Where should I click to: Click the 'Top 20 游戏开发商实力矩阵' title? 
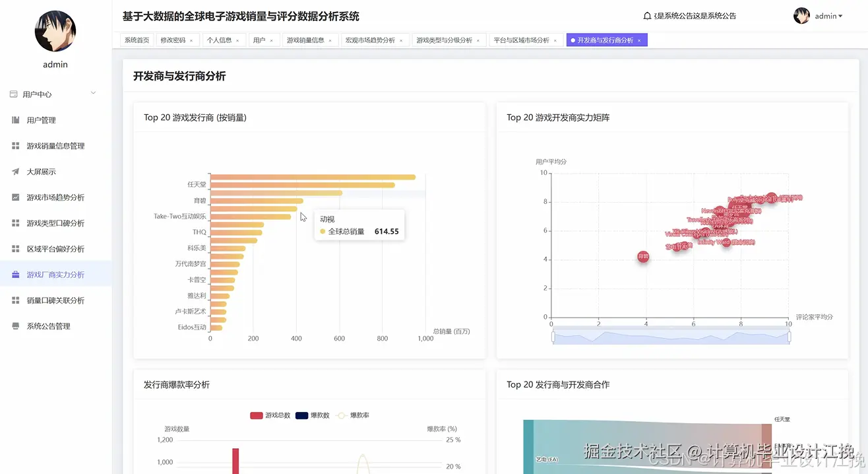558,118
